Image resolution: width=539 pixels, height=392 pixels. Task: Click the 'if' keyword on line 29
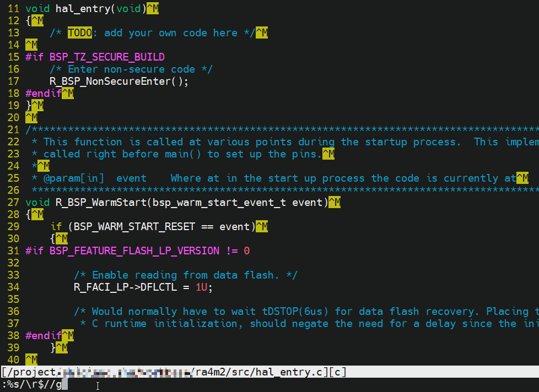(56, 227)
